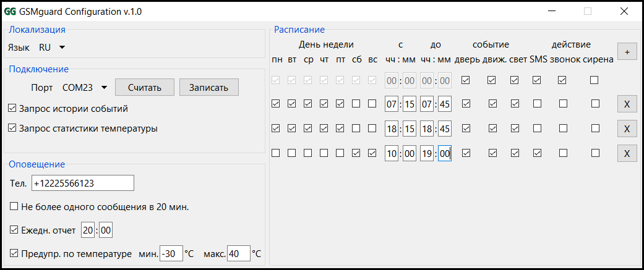Viewport: 644px width, 270px height.
Task: Toggle 'Запрос статистики температуры' checkbox
Action: pyautogui.click(x=13, y=129)
